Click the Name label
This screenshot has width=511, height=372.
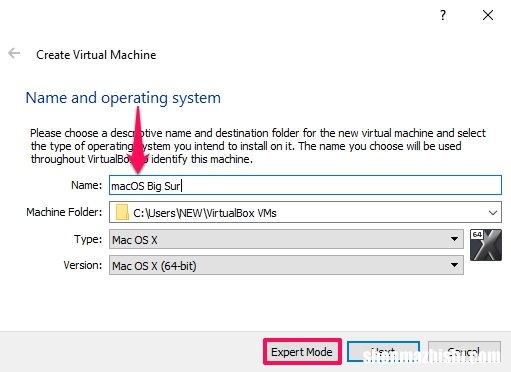coord(86,185)
